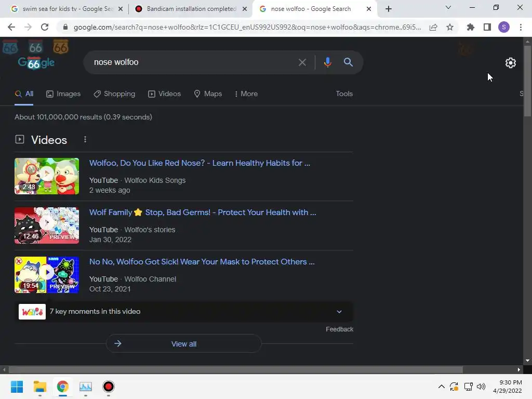Switch to Videos results tab
Viewport: 532px width, 399px height.
pos(165,94)
